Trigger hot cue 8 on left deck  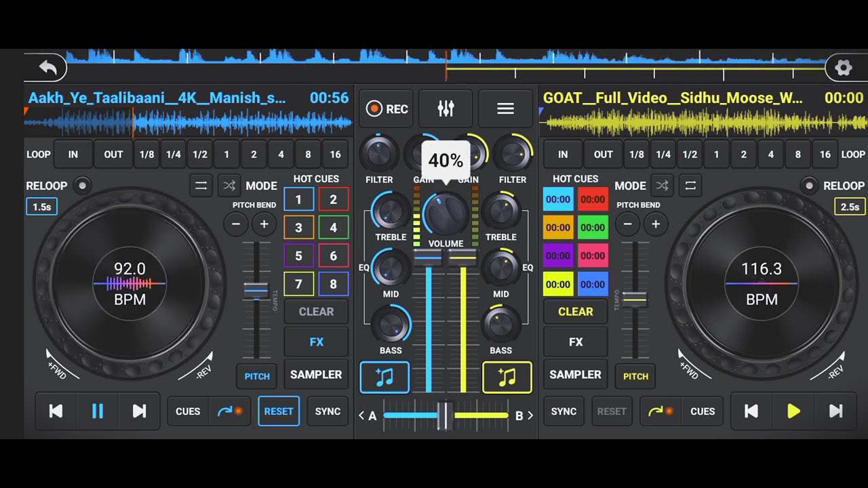coord(333,284)
